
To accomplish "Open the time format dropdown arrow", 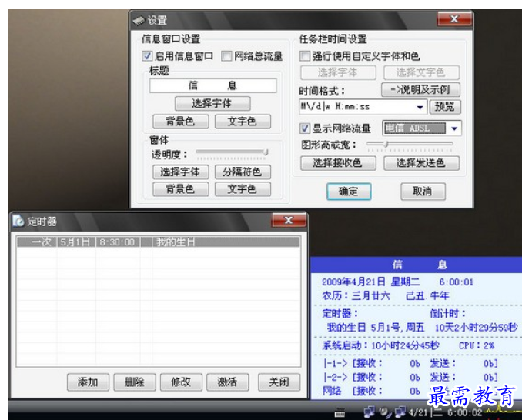I will 420,107.
